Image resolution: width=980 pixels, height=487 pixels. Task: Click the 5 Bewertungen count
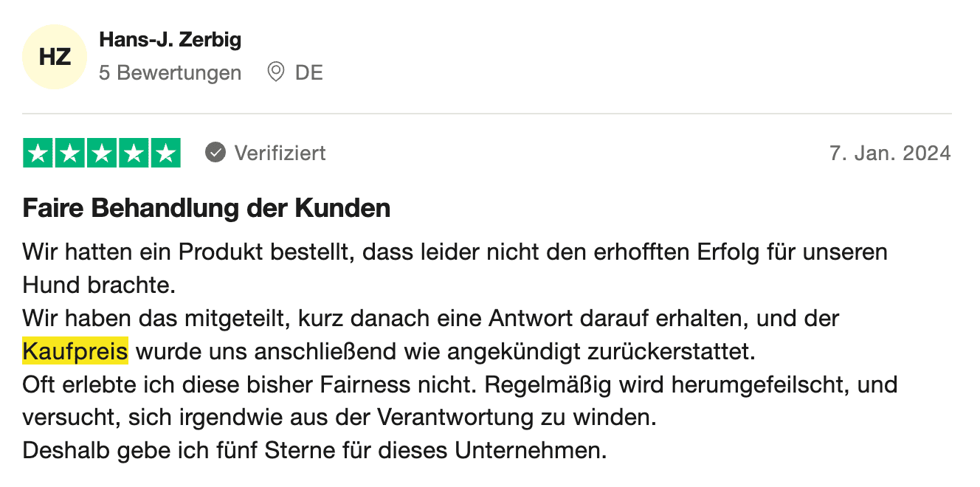pos(170,73)
